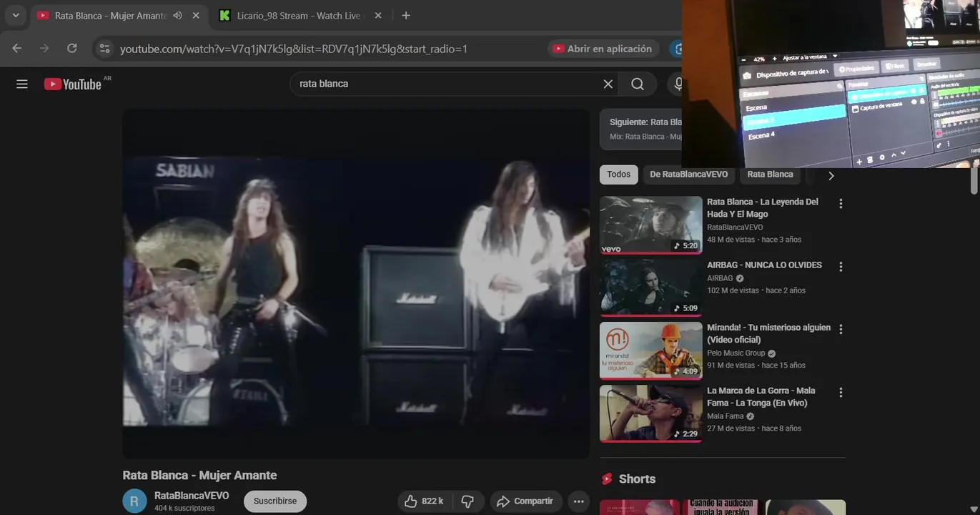Viewport: 980px width, 515px height.
Task: Switch to the Licario_98 Stream tab
Action: coord(300,16)
